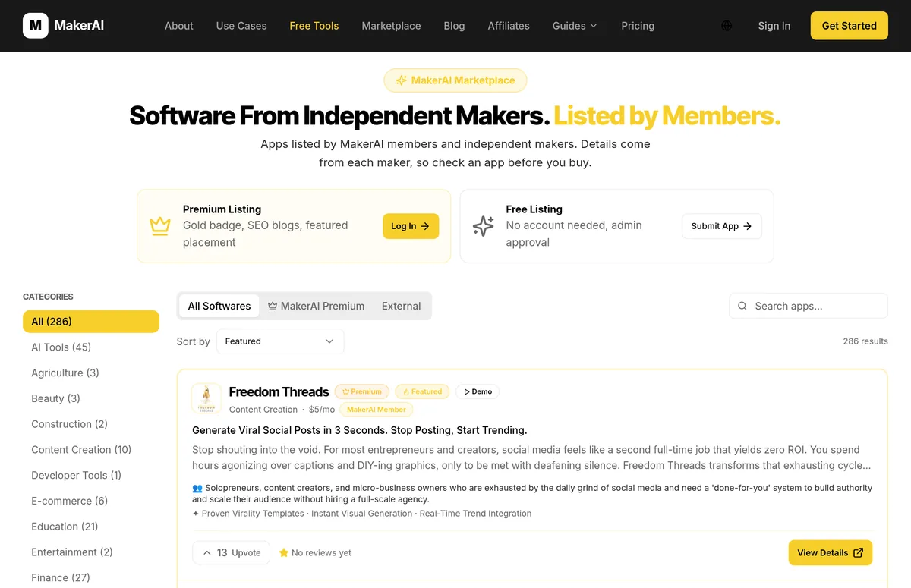Click the star icon beside No reviews yet
The image size is (911, 588).
point(284,553)
